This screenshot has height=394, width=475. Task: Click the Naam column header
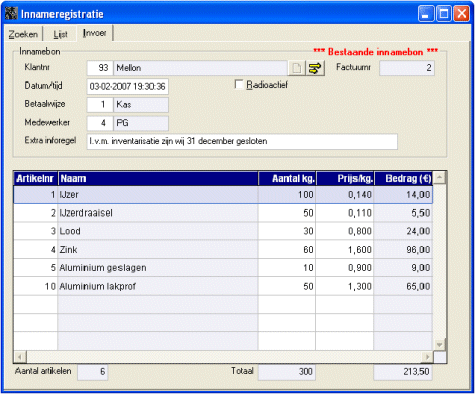(158, 179)
